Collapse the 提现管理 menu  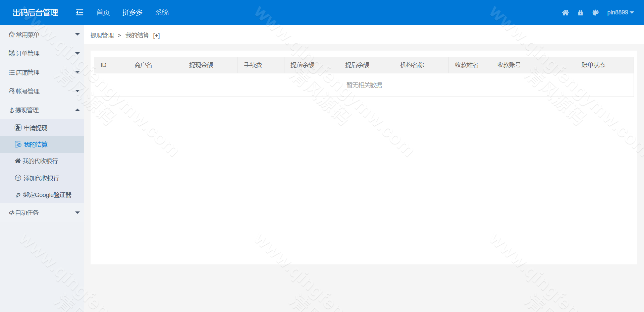pos(27,110)
